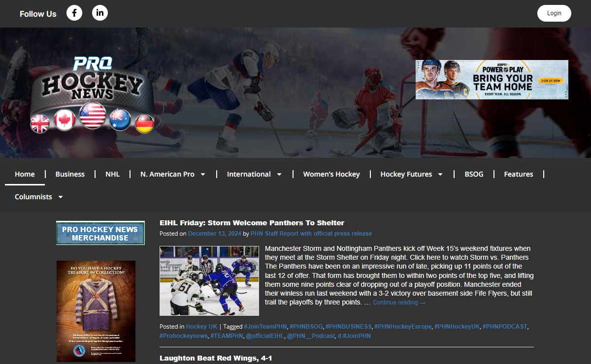Open the Features menu item
The height and width of the screenshot is (364, 591).
[x=519, y=174]
